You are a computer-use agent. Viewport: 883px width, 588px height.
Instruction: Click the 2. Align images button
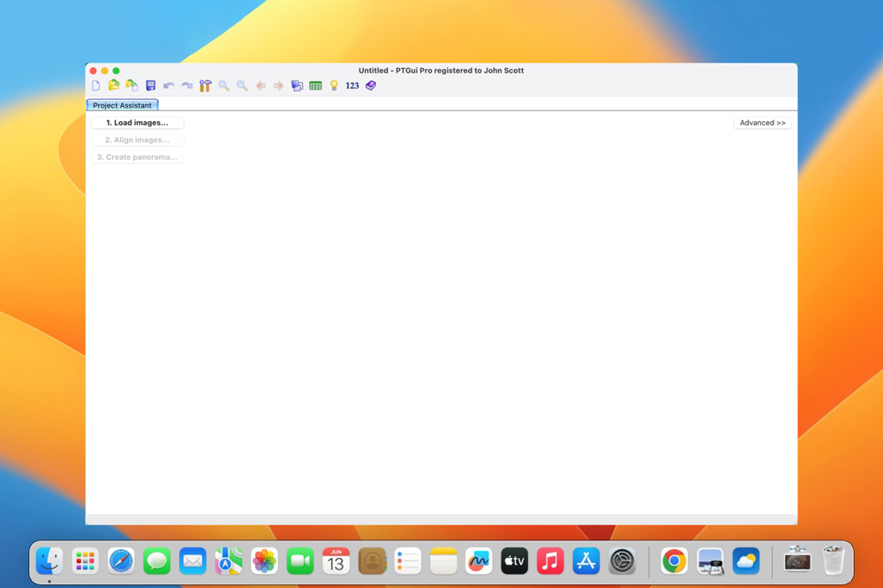point(138,139)
